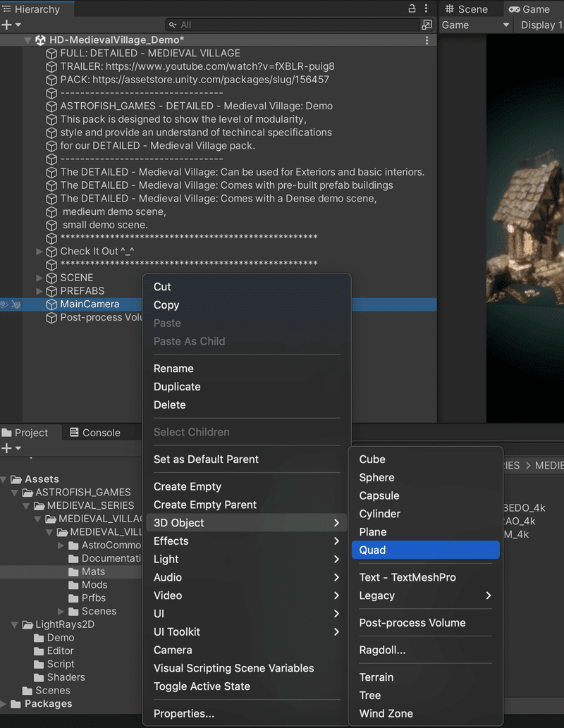
Task: Open the Light submenu
Action: (247, 559)
